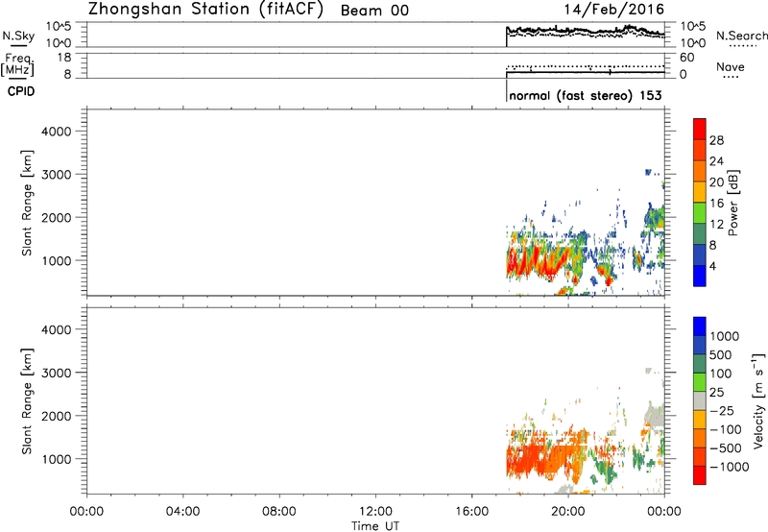
Task: Click the '4000' tick on the power panel
Action: click(56, 132)
